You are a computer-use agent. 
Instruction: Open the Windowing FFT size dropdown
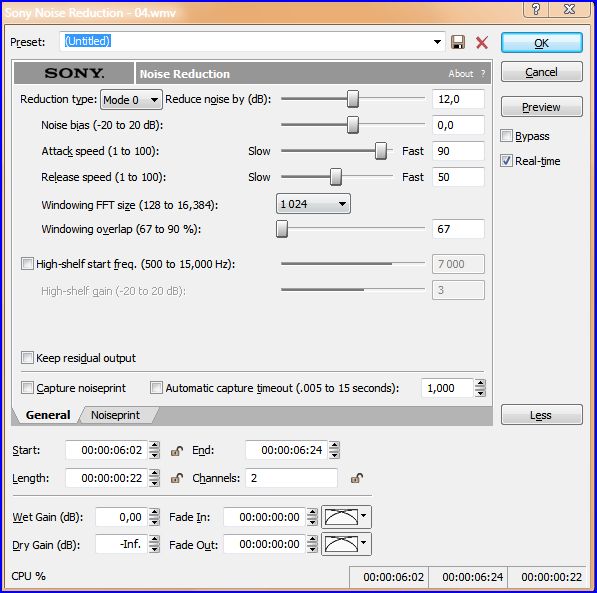coord(313,204)
